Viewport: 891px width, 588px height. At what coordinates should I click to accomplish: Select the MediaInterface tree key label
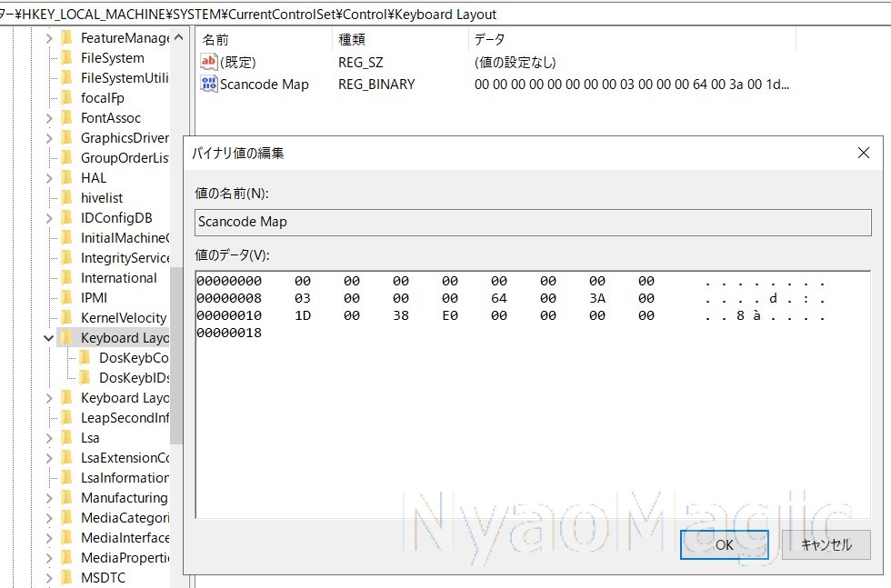tap(125, 538)
